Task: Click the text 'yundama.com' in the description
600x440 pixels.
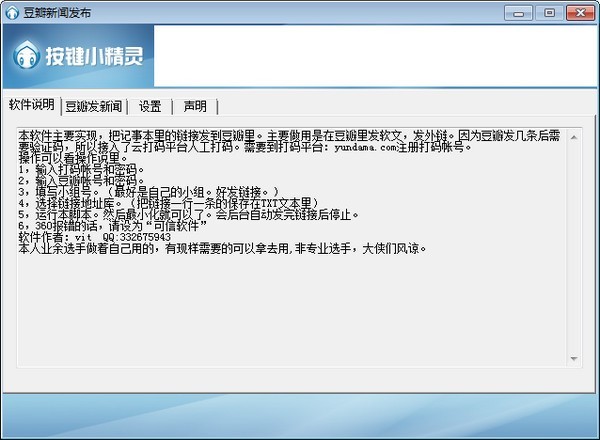Action: tap(366, 147)
